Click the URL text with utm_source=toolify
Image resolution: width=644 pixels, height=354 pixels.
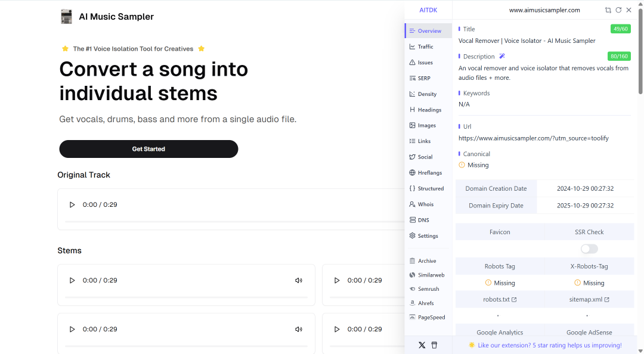534,138
